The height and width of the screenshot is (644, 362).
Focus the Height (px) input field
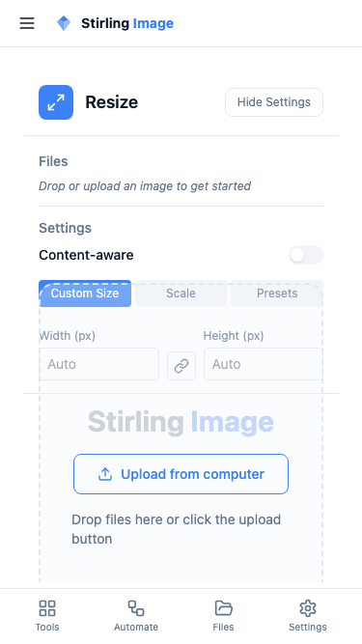(264, 364)
